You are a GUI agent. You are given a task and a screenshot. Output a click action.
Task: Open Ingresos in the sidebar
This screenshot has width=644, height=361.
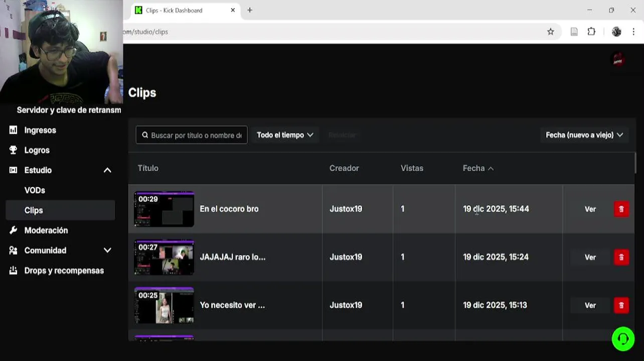point(40,130)
